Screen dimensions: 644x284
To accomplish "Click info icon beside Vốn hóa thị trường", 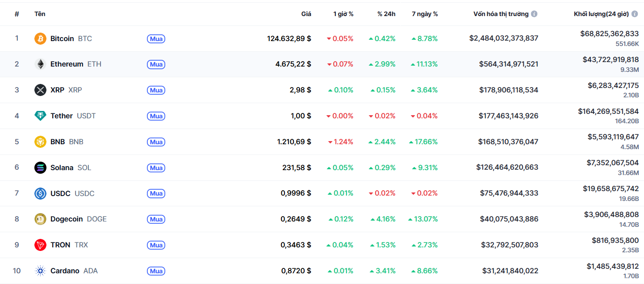I will [x=534, y=14].
